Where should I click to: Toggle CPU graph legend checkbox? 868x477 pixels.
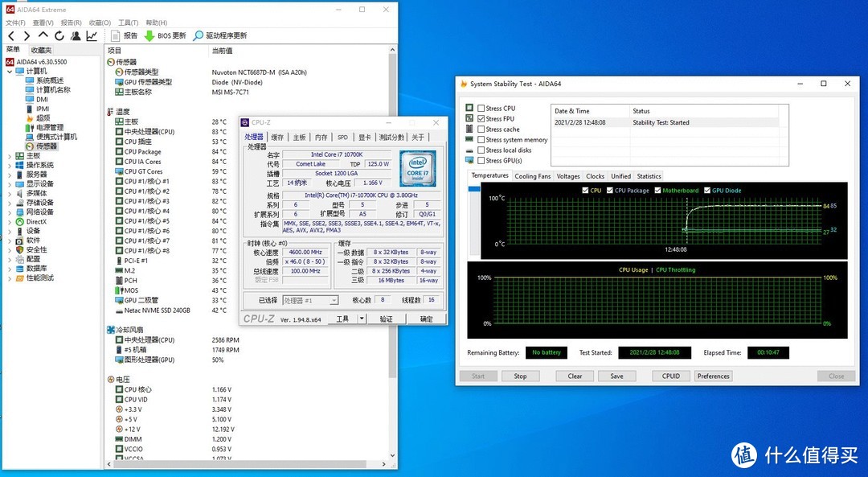(x=586, y=190)
